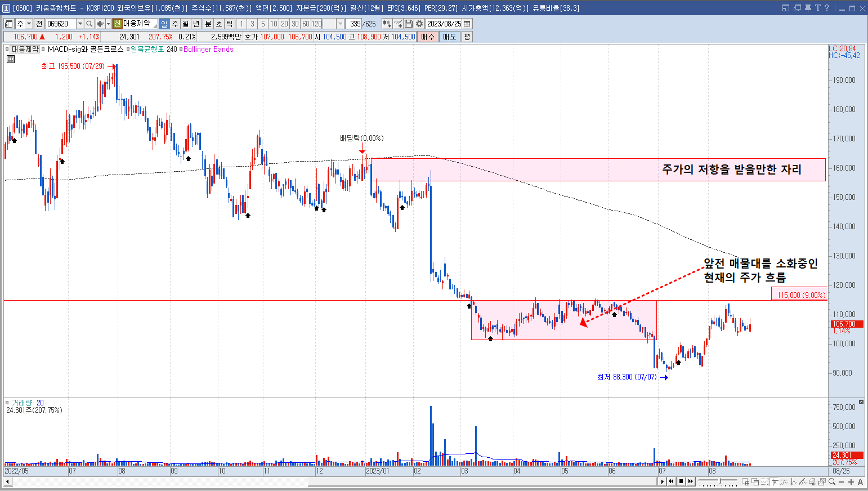Screen dimensions: 868x491
Task: Click the save chart floppy disk icon
Action: pos(409,24)
